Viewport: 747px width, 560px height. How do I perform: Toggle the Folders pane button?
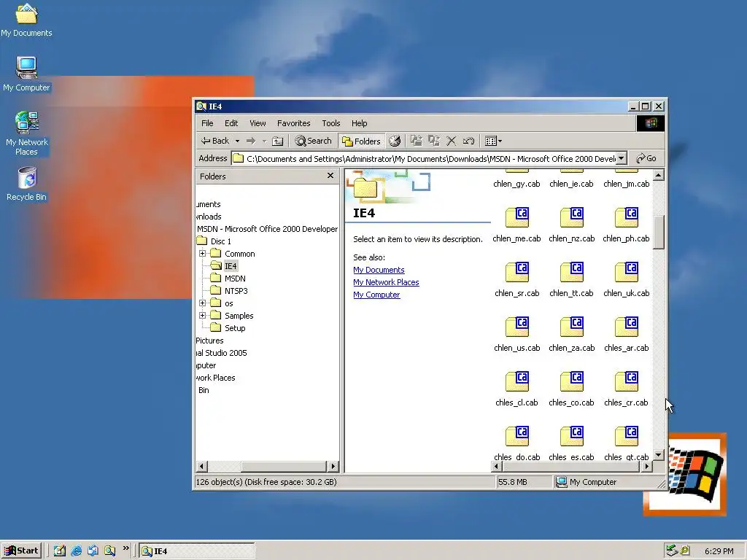tap(362, 141)
